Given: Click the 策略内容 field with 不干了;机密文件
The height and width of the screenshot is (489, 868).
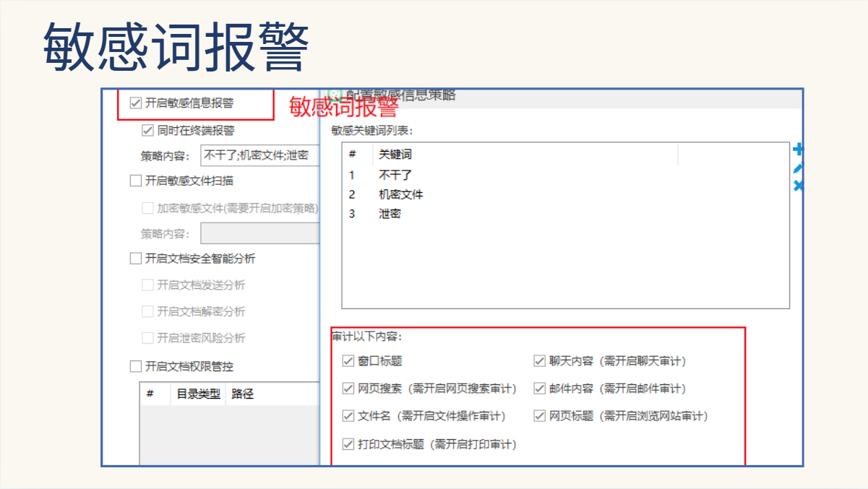Looking at the screenshot, I should pyautogui.click(x=259, y=155).
